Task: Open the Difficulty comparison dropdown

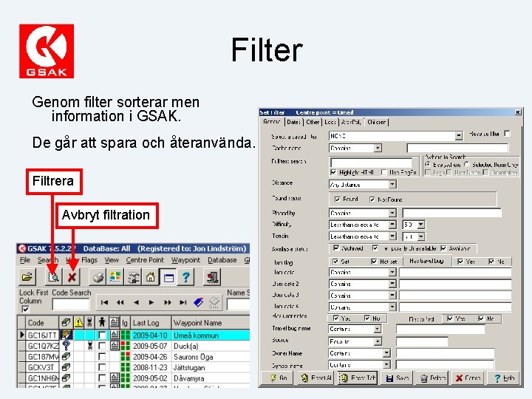Action: (392, 225)
